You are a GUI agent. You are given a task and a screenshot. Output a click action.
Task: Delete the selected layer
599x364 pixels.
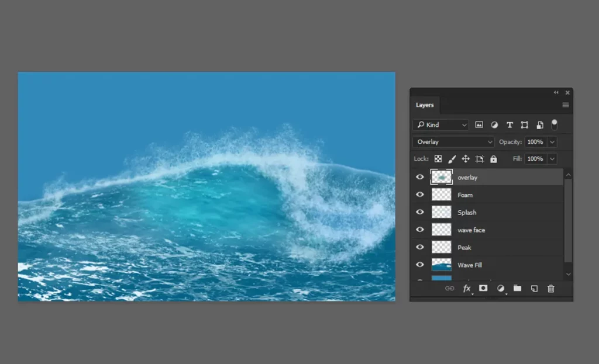(x=550, y=288)
